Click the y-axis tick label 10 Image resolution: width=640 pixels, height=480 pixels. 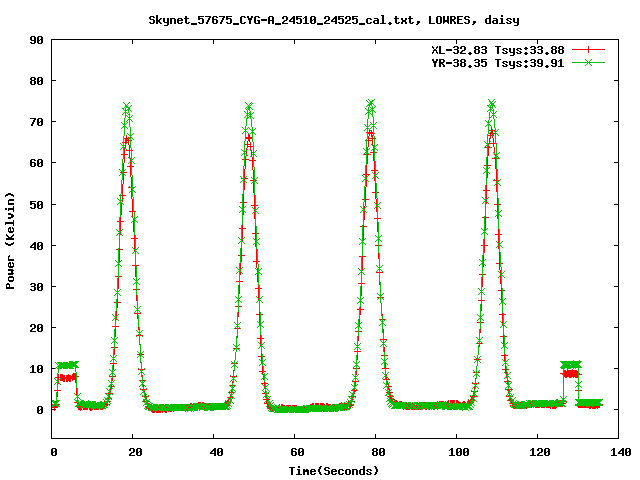click(x=36, y=369)
